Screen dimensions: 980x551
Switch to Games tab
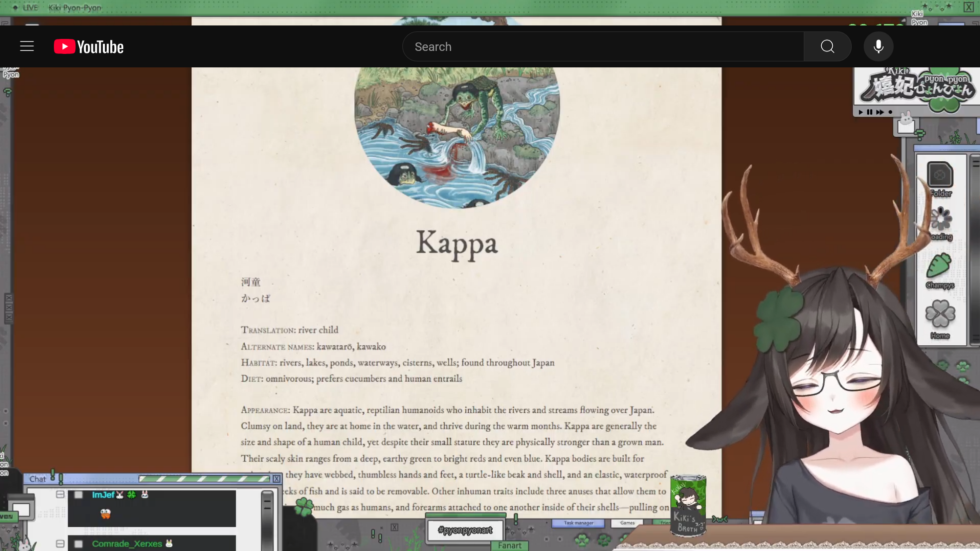(x=627, y=523)
